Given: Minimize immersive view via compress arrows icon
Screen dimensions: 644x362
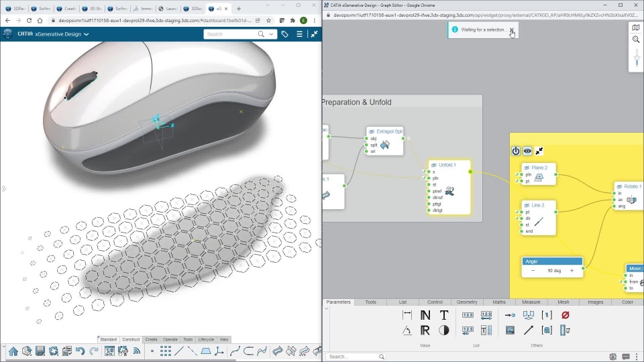Looking at the screenshot, I should pos(314,34).
